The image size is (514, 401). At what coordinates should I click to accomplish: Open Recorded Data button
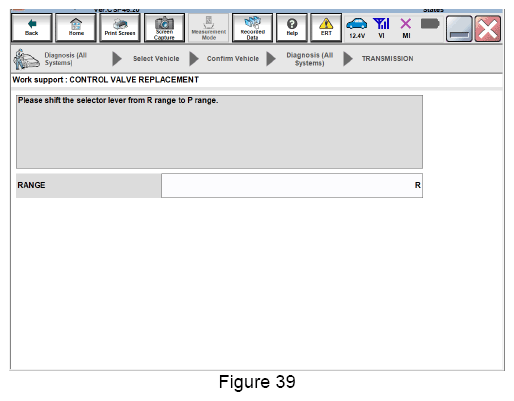252,28
